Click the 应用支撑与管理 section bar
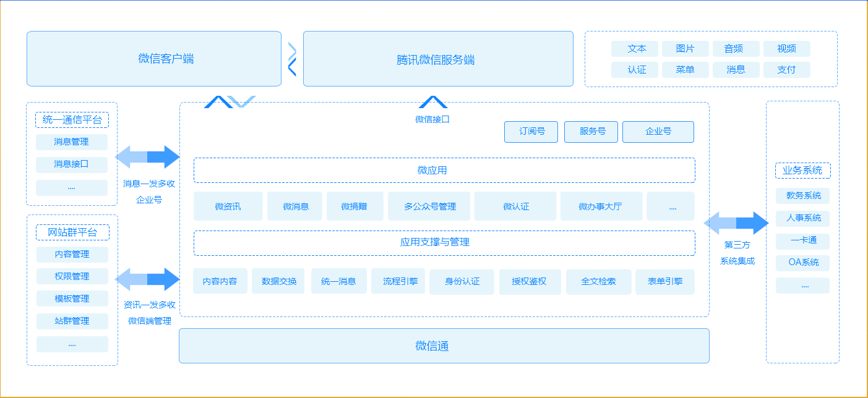This screenshot has width=868, height=398. (x=444, y=243)
